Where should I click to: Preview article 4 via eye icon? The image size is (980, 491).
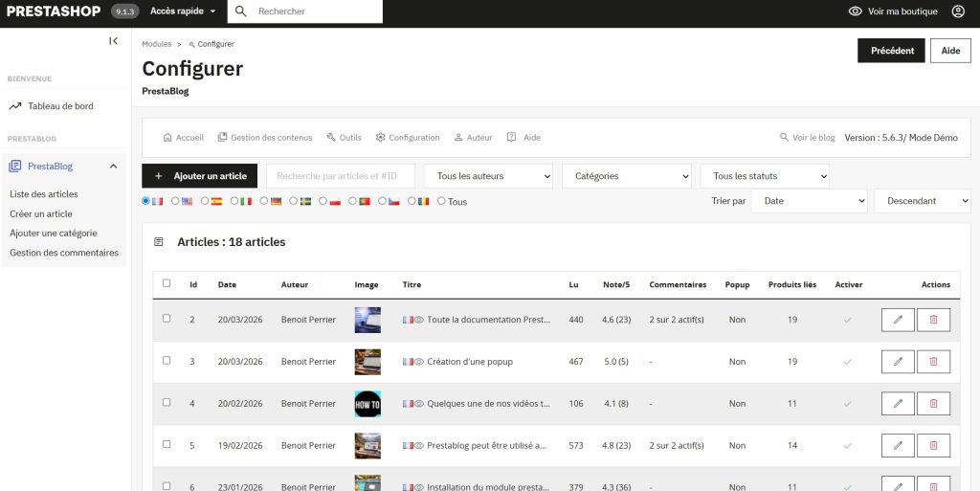click(419, 404)
